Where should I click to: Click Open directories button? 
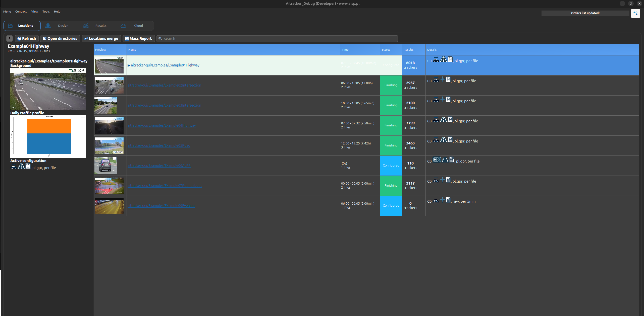pos(60,39)
